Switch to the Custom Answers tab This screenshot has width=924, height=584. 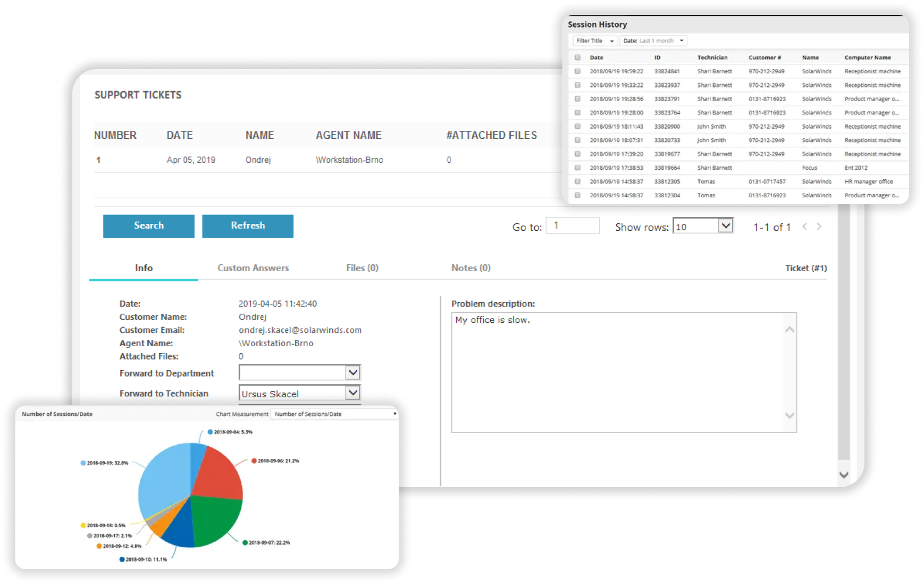click(253, 268)
